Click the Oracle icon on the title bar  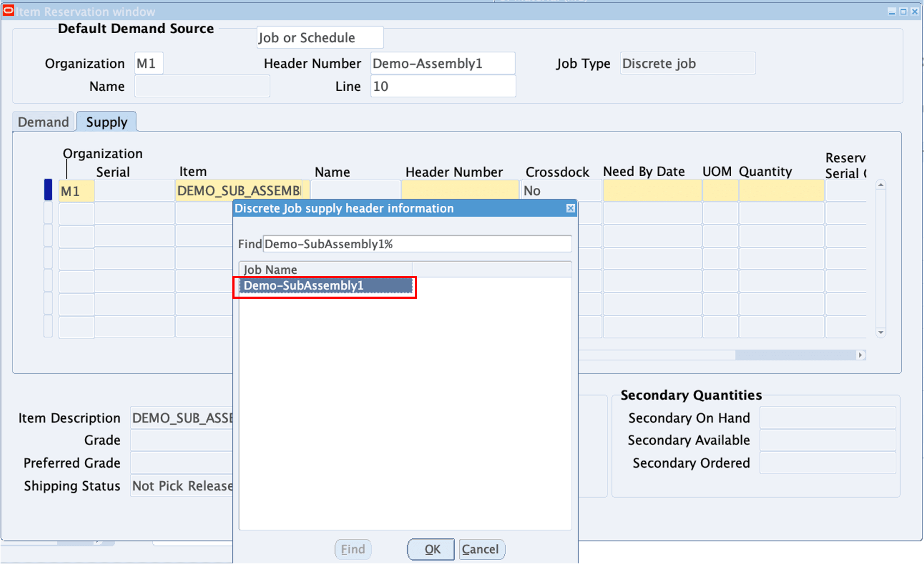8,10
